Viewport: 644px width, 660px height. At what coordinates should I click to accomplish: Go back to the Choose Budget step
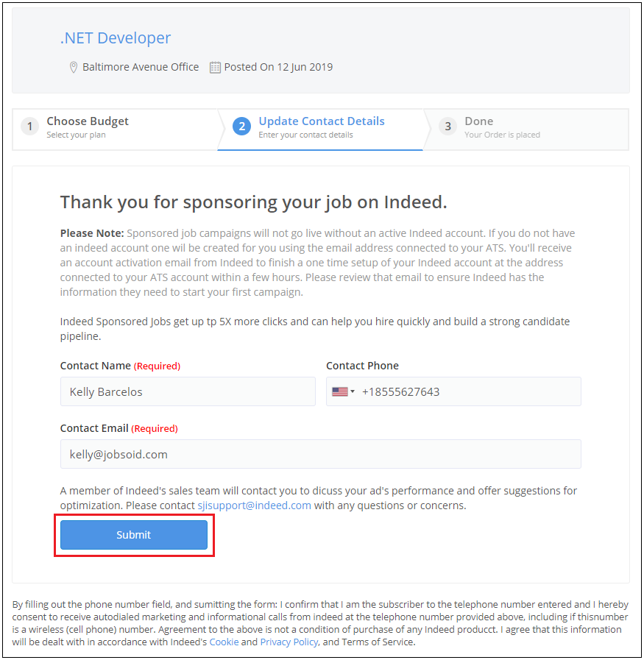(88, 121)
